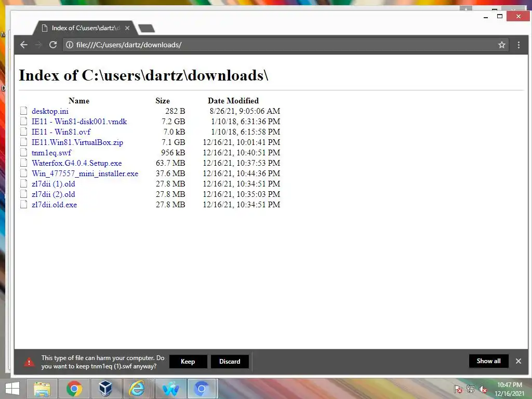532x399 pixels.
Task: Open the zl7dii (1).old link
Action: click(54, 184)
